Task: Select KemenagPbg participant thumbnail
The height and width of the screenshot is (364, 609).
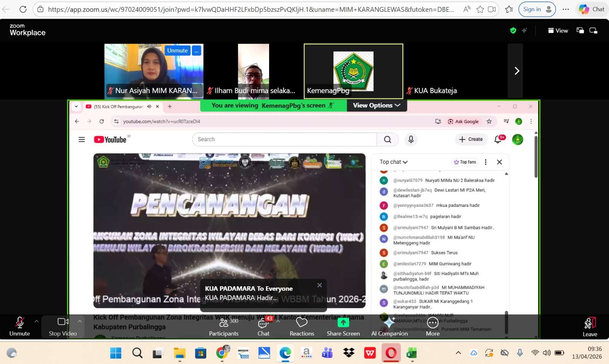Action: 353,71
